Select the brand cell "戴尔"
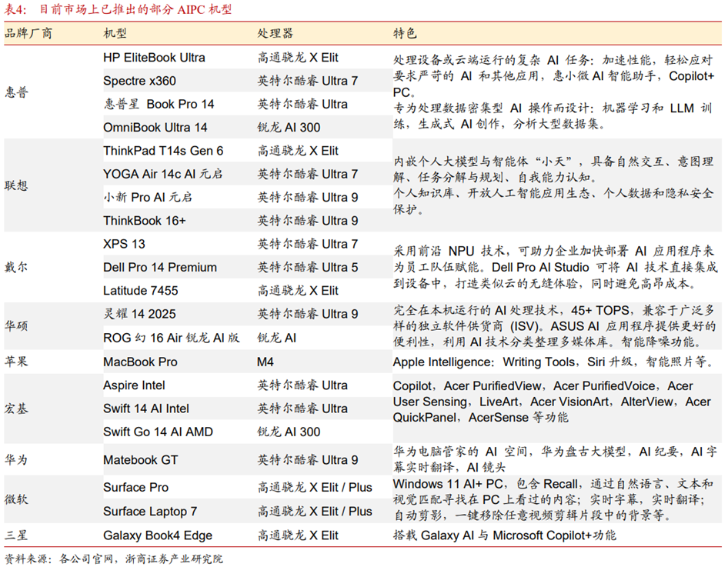 coord(17,267)
